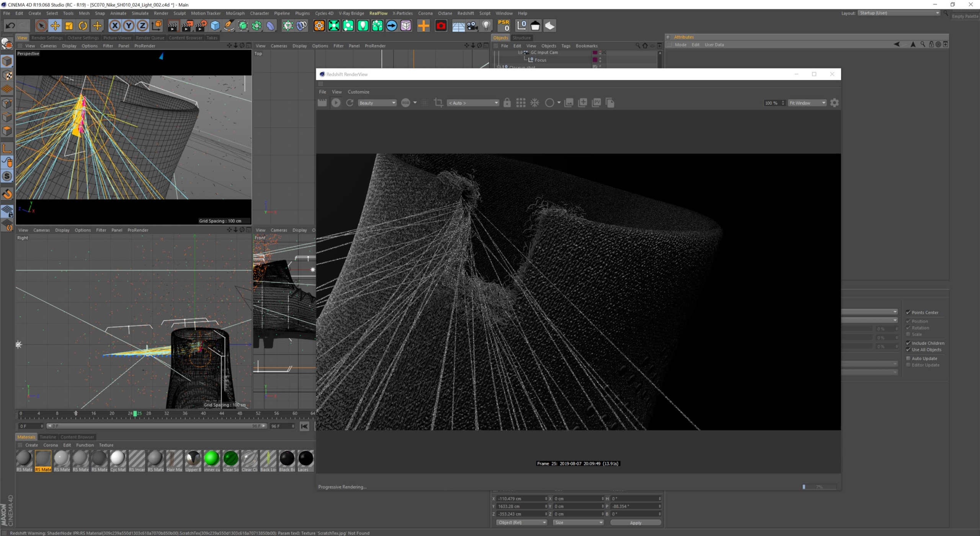This screenshot has height=536, width=980.
Task: Toggle X axis lock
Action: pos(114,26)
